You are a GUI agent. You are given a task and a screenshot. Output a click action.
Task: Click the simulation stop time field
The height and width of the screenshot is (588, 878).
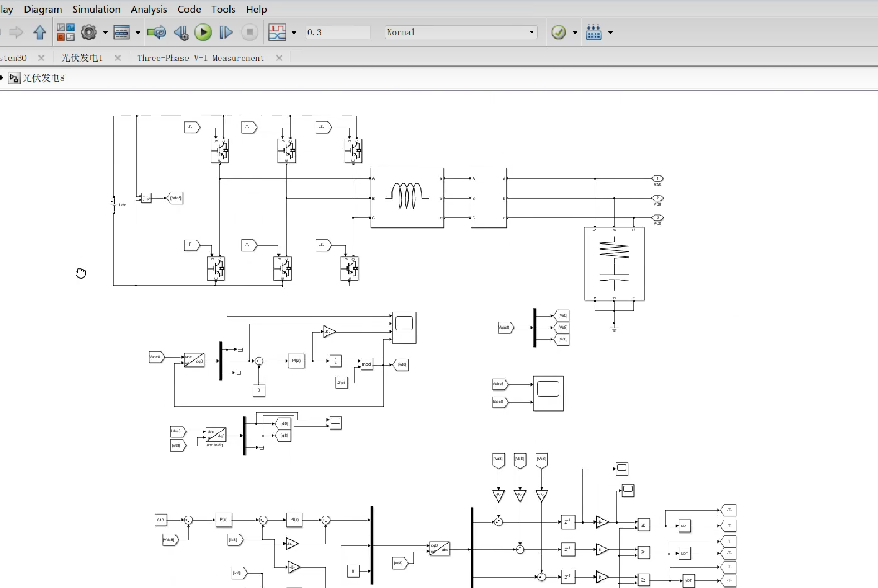[337, 32]
